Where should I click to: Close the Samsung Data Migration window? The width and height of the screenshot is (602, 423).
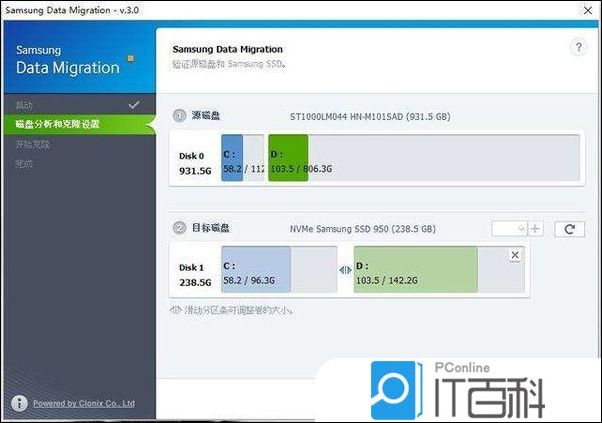click(588, 10)
